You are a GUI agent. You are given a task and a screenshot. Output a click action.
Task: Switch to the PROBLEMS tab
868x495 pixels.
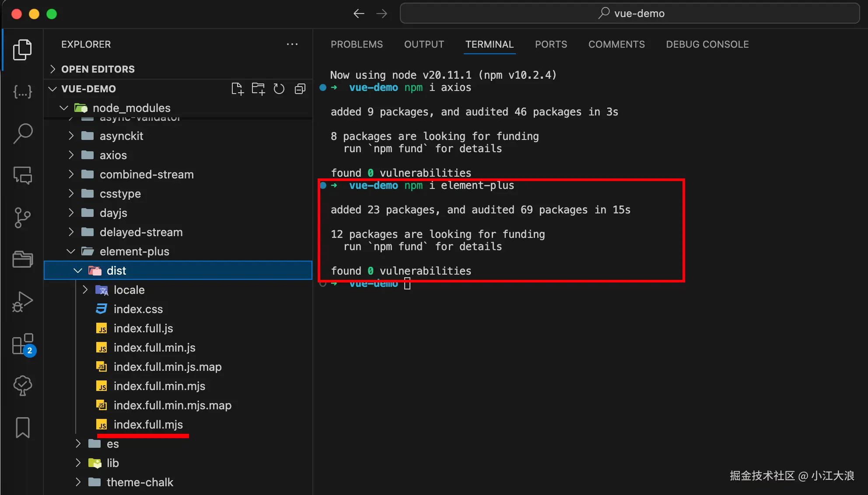(357, 44)
